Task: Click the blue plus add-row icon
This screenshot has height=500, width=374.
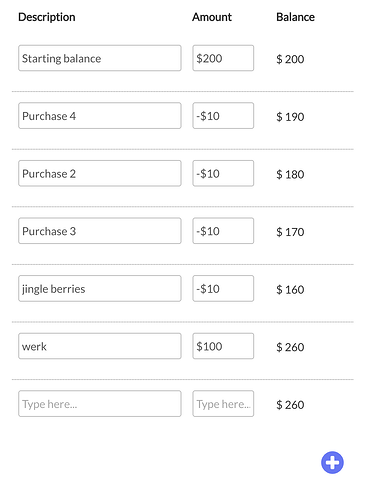Action: 332,462
